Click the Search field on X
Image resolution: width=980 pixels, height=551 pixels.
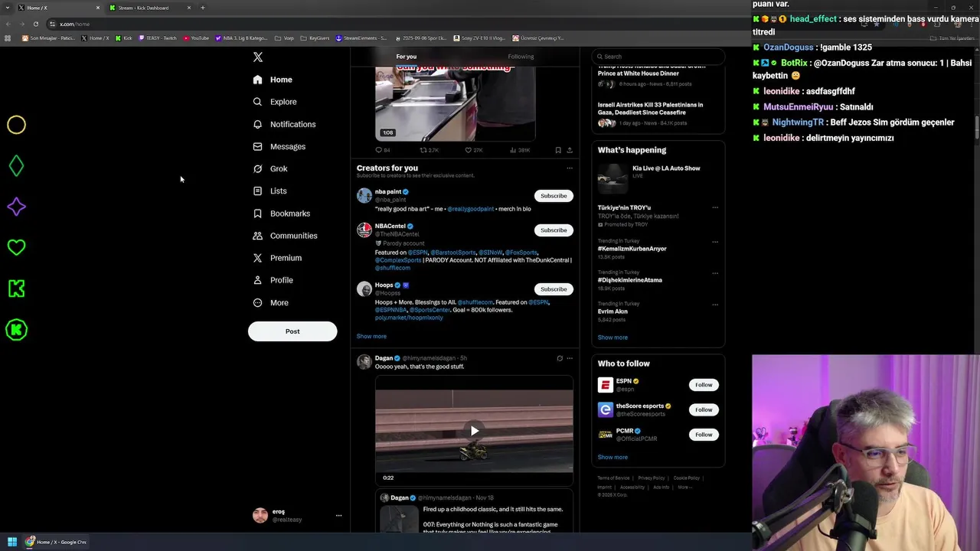point(658,57)
